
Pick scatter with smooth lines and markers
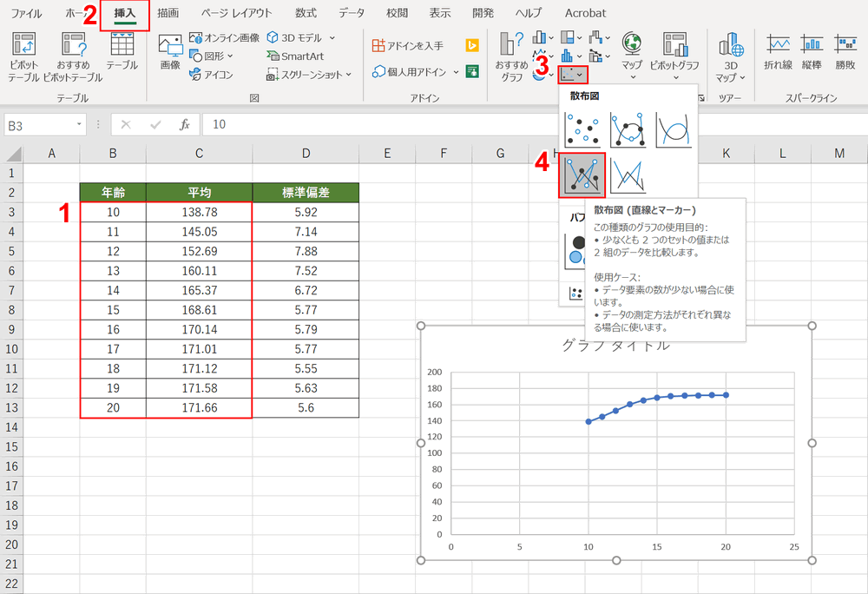point(627,129)
